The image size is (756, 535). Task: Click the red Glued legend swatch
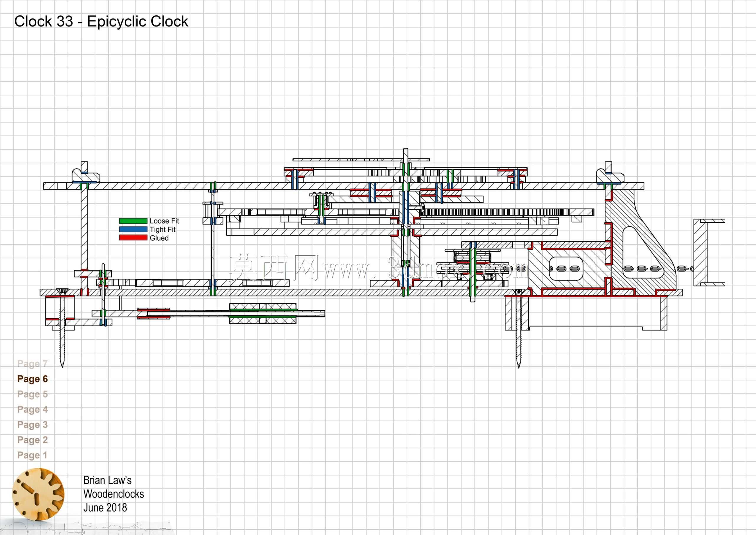(x=133, y=238)
